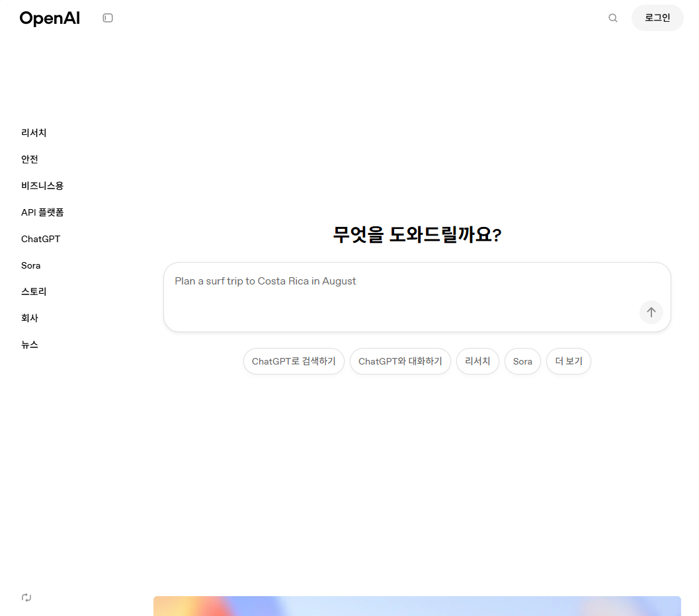Go to API 플랫폼 in the sidebar
Screen dimensions: 699x616
(x=42, y=212)
